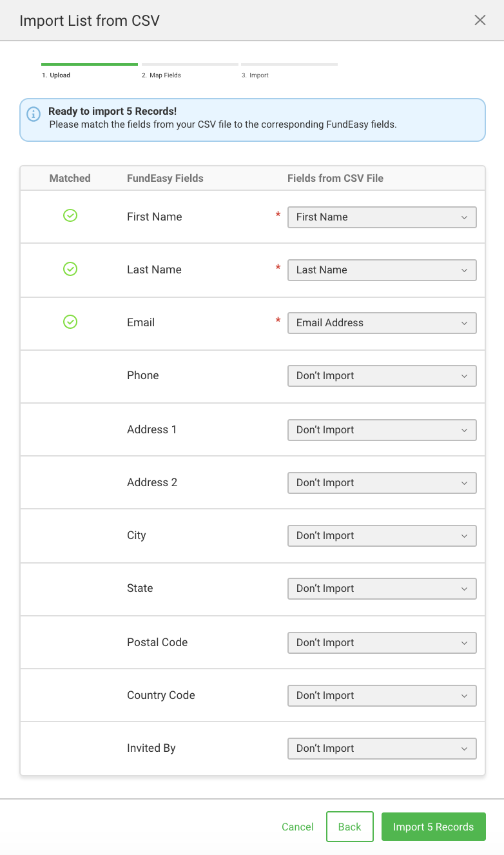Image resolution: width=504 pixels, height=855 pixels.
Task: Open the City field mapping dropdown
Action: (x=382, y=536)
